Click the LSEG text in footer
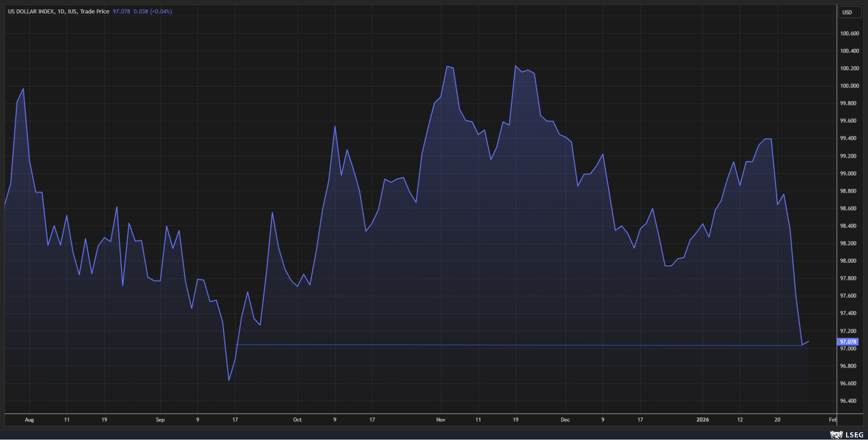This screenshot has height=440, width=868. (854, 435)
